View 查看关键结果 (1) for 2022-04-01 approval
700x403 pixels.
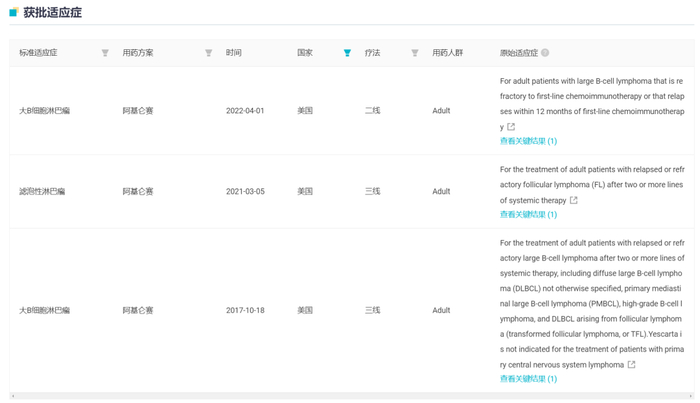tap(528, 141)
